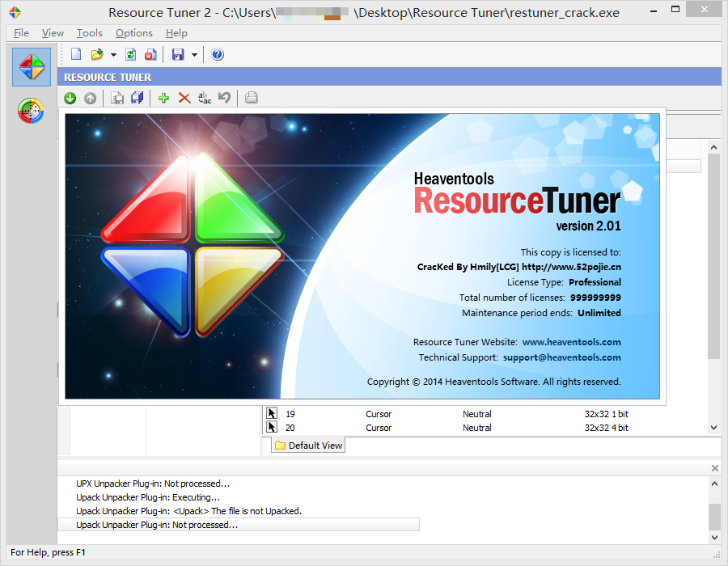The image size is (728, 566).
Task: Click the http://www.52pojie.cn licensee text
Action: (571, 267)
